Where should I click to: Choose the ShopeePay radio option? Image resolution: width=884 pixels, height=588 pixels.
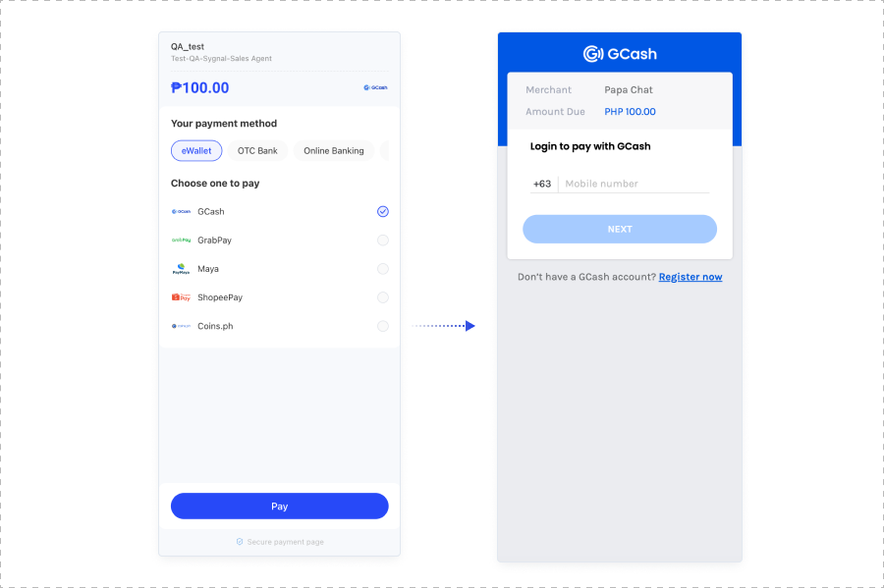pos(383,297)
